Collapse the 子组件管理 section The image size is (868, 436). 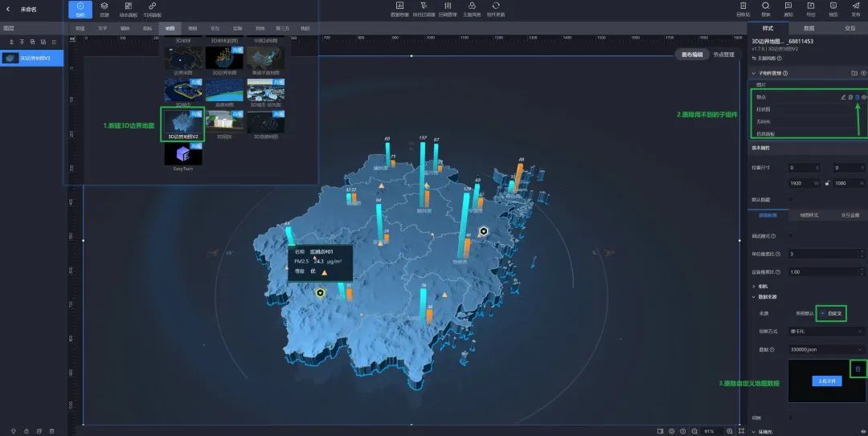[753, 73]
